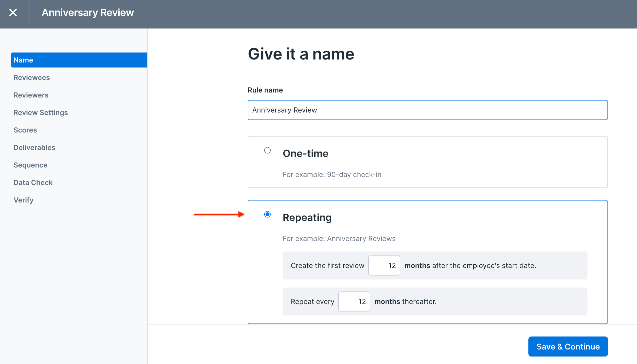Screen dimensions: 637x364
Task: Click the 'Rule name' label
Action: (265, 90)
